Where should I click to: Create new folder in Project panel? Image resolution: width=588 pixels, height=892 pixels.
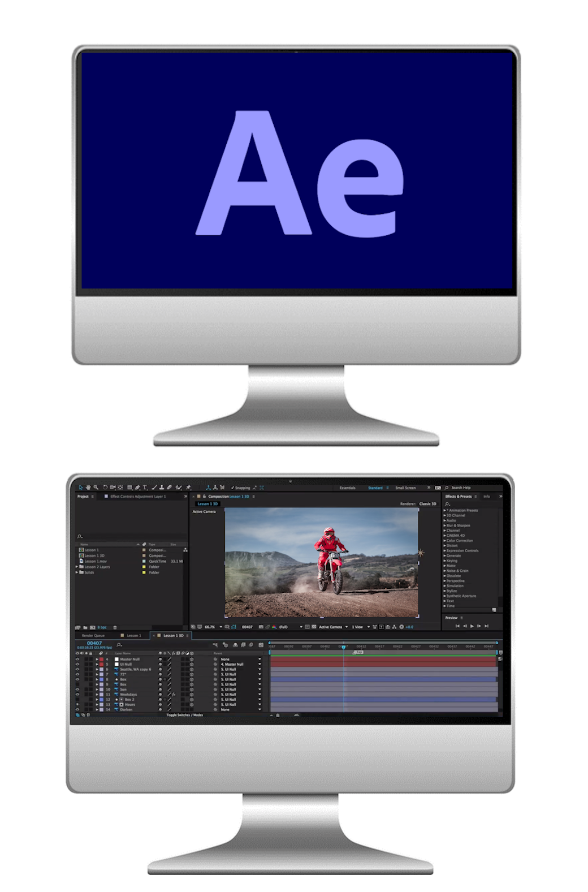pos(85,627)
